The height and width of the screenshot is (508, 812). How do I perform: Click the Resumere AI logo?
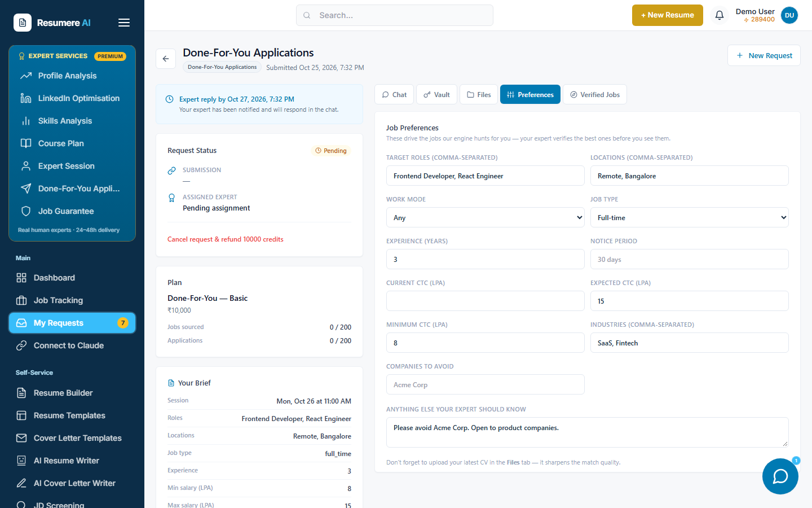tap(52, 23)
